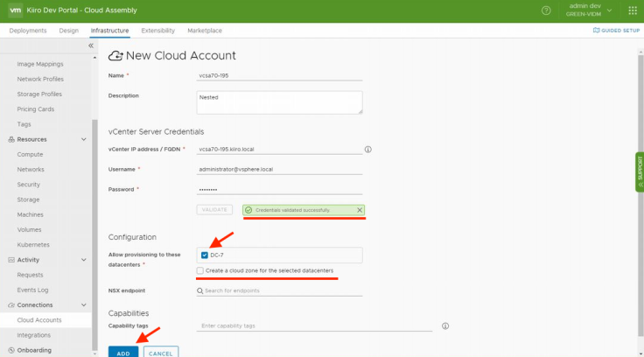Open Events Log under Activity
The width and height of the screenshot is (644, 357).
pyautogui.click(x=32, y=290)
